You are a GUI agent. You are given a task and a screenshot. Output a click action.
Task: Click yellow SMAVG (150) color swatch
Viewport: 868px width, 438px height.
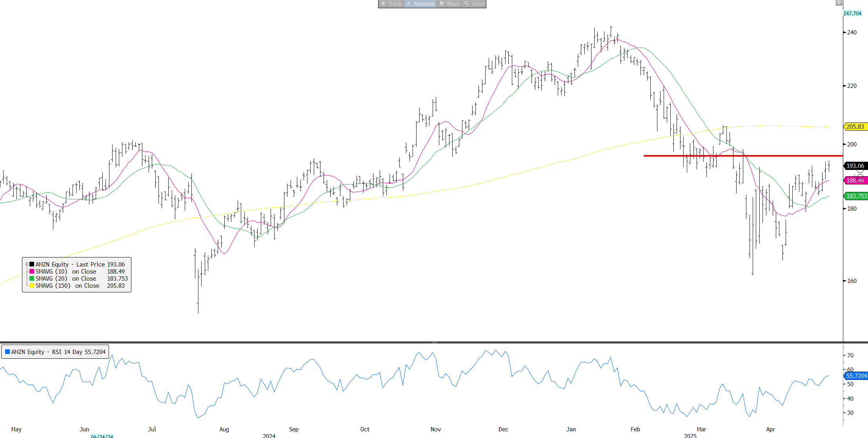click(32, 286)
